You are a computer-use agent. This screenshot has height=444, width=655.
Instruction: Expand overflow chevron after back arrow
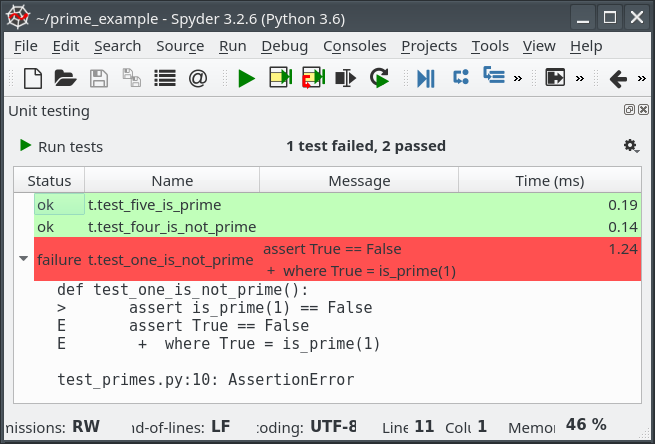point(642,79)
